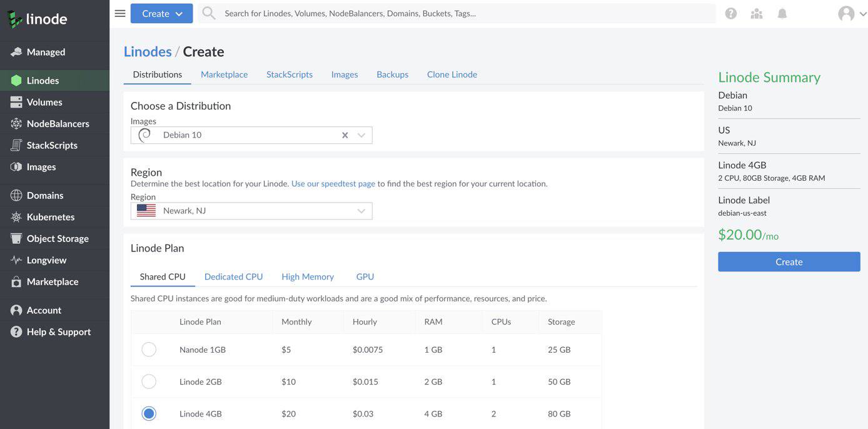Screen dimensions: 868x429
Task: Select the Nanode 1GB plan
Action: [148, 349]
